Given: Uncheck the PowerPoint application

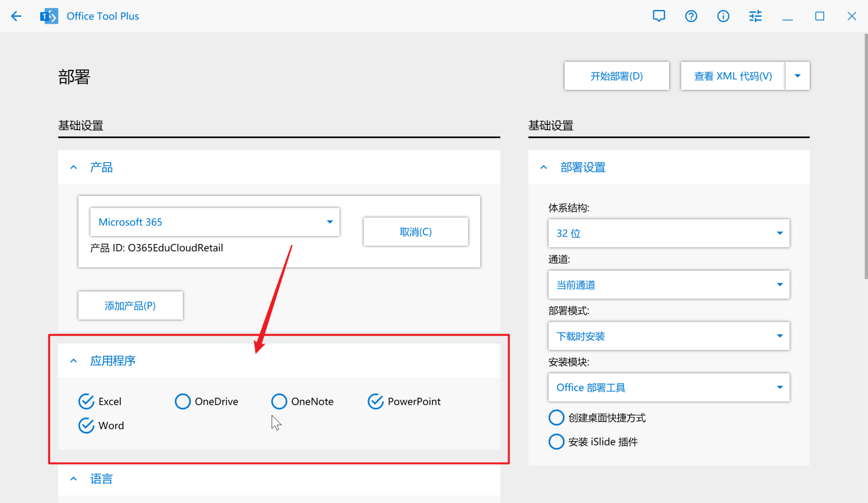Looking at the screenshot, I should coord(404,401).
